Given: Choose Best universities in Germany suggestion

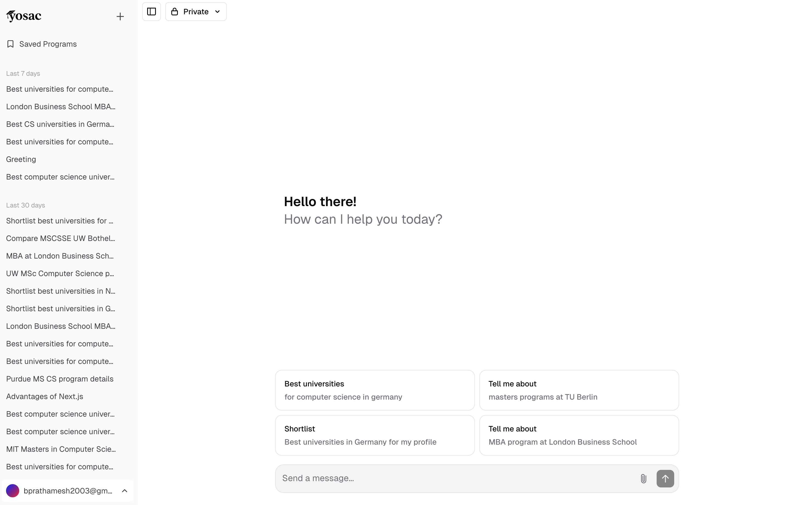Looking at the screenshot, I should (x=374, y=390).
